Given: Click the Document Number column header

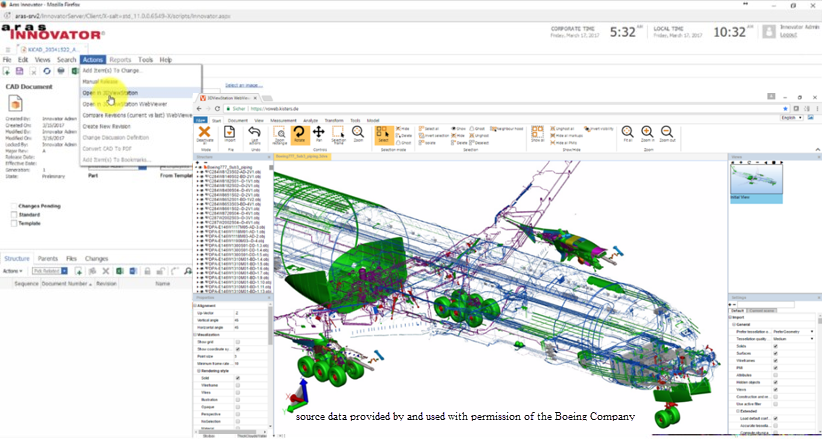Looking at the screenshot, I should 66,284.
